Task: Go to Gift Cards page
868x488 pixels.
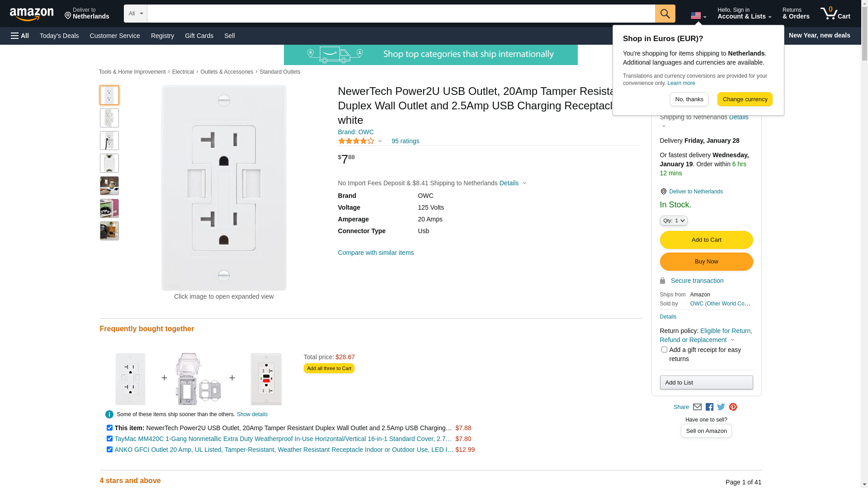Action: 199,36
